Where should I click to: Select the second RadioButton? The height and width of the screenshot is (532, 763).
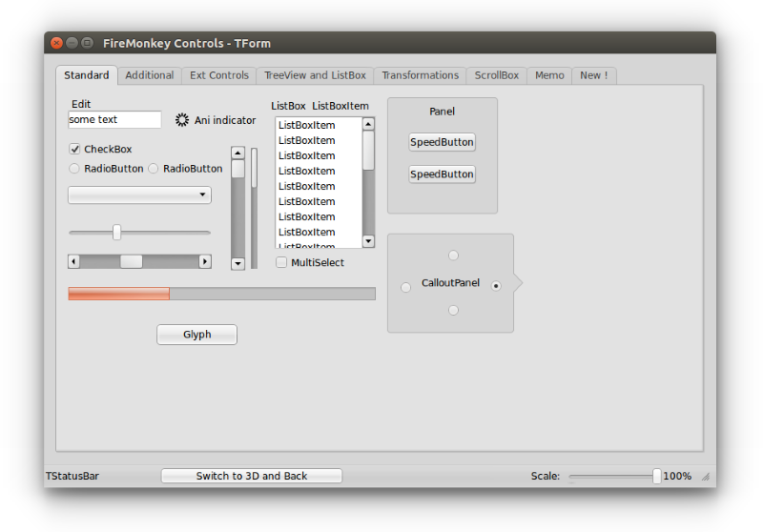(153, 168)
